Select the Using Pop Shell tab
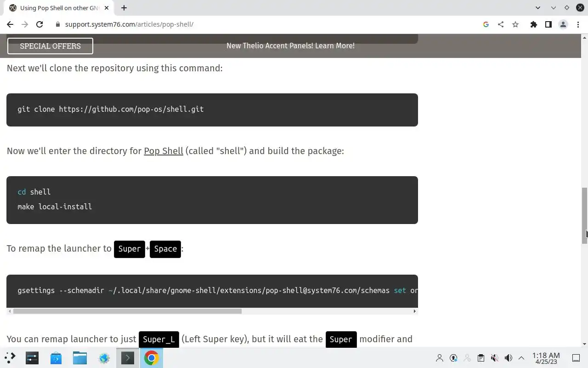The height and width of the screenshot is (368, 588). click(x=59, y=8)
